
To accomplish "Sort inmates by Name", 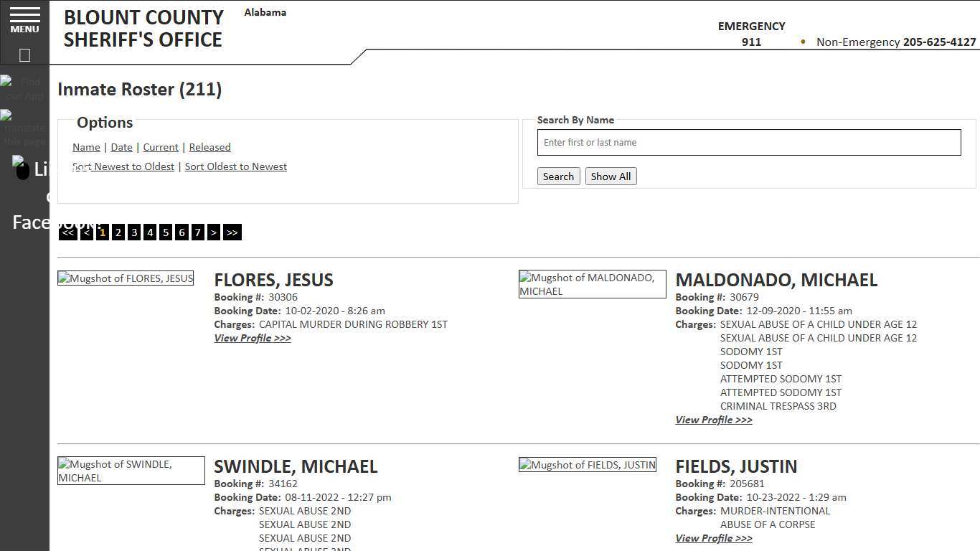I will click(x=86, y=147).
